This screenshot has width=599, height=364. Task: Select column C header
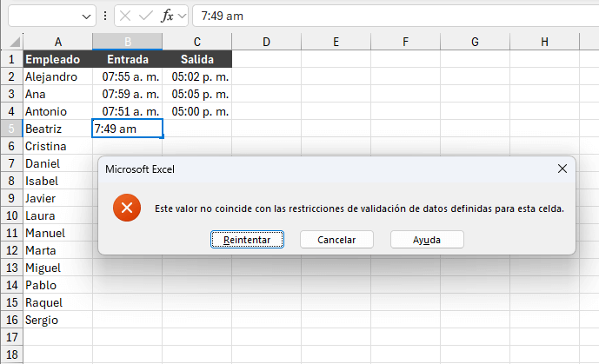(196, 42)
